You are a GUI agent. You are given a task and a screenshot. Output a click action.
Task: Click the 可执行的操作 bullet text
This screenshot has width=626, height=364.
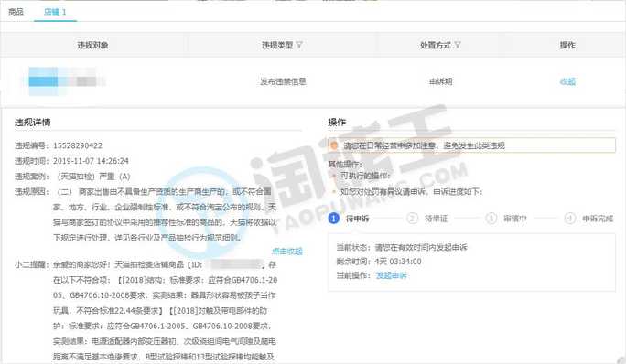tap(365, 176)
